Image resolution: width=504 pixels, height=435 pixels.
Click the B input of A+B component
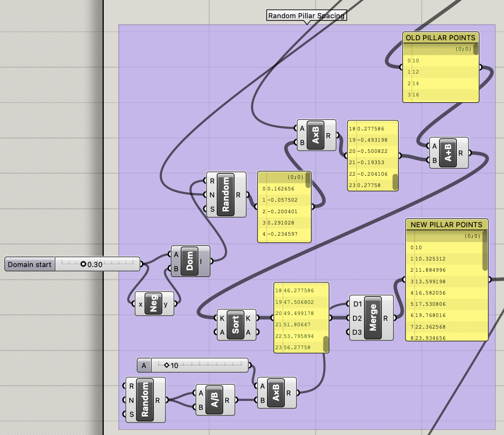(x=434, y=160)
